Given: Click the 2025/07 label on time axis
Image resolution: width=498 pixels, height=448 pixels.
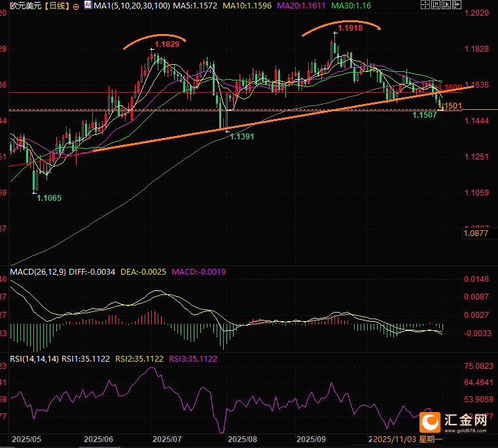Looking at the screenshot, I should pyautogui.click(x=167, y=441).
